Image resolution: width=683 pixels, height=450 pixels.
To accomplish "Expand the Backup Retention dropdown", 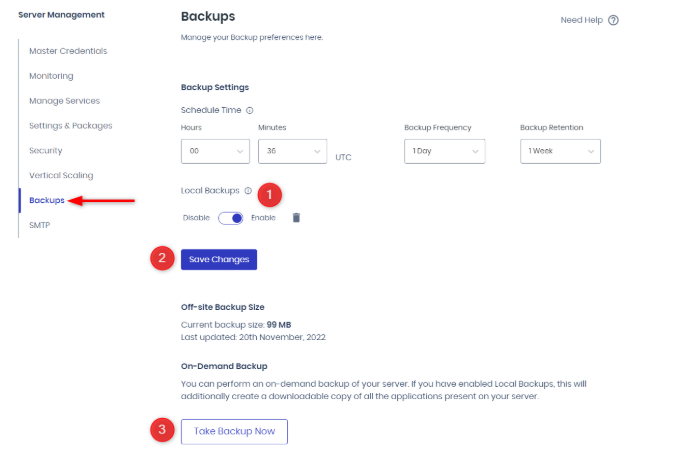I will (559, 151).
